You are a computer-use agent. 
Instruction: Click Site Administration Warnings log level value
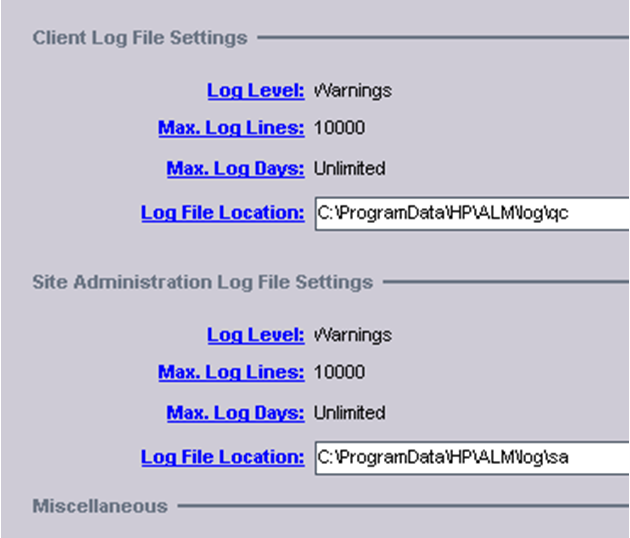point(353,335)
